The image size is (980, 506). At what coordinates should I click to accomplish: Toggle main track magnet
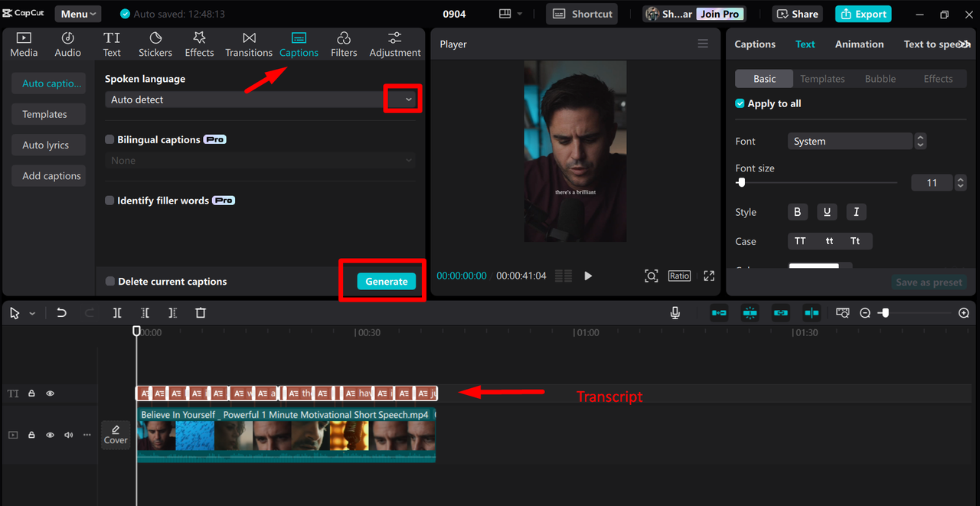coord(719,312)
